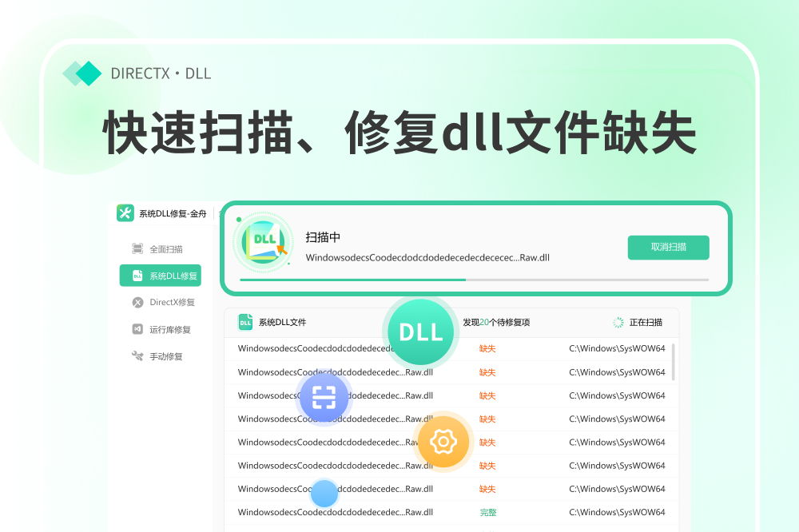Select the row with 完整 status
The width and height of the screenshot is (799, 532).
click(x=451, y=512)
